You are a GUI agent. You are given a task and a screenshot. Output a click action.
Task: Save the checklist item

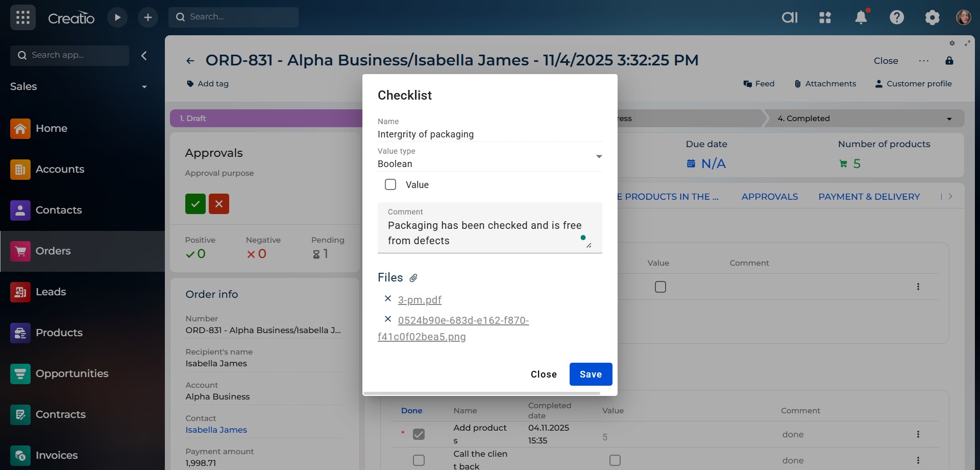(x=591, y=374)
